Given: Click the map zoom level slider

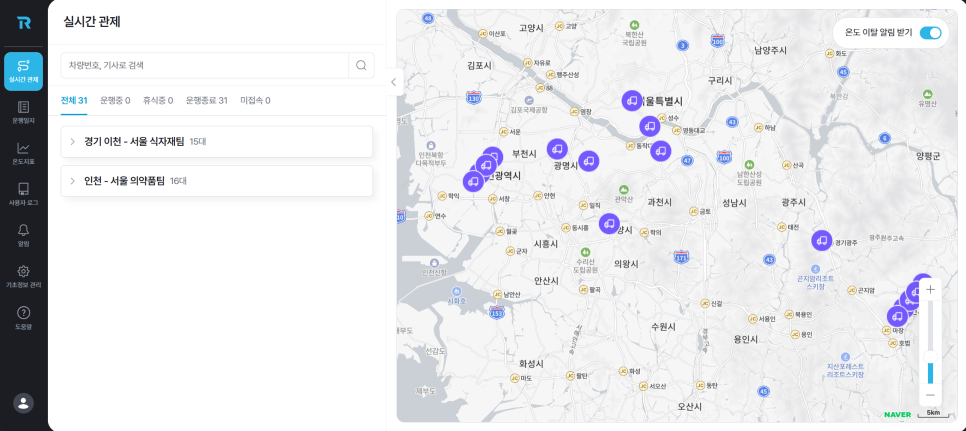Looking at the screenshot, I should [930, 342].
